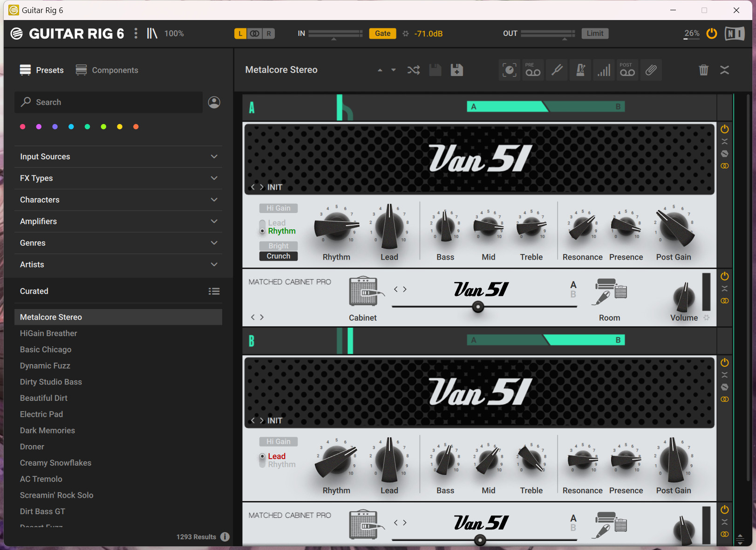Expand the FX Types filter
The width and height of the screenshot is (756, 550).
point(118,178)
